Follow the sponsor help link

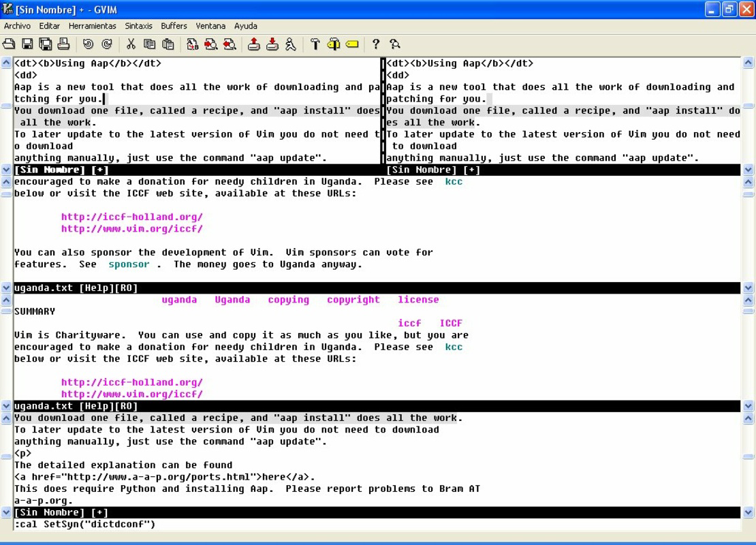[129, 264]
